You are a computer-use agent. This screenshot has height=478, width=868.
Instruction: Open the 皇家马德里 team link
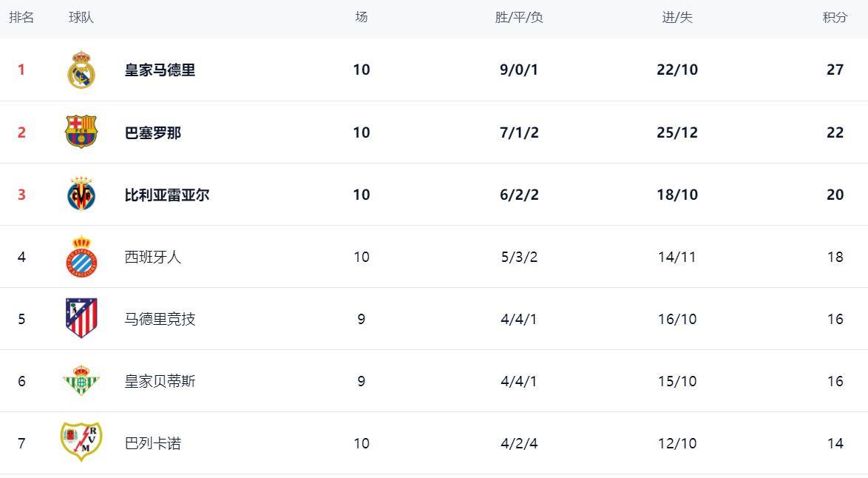(160, 70)
